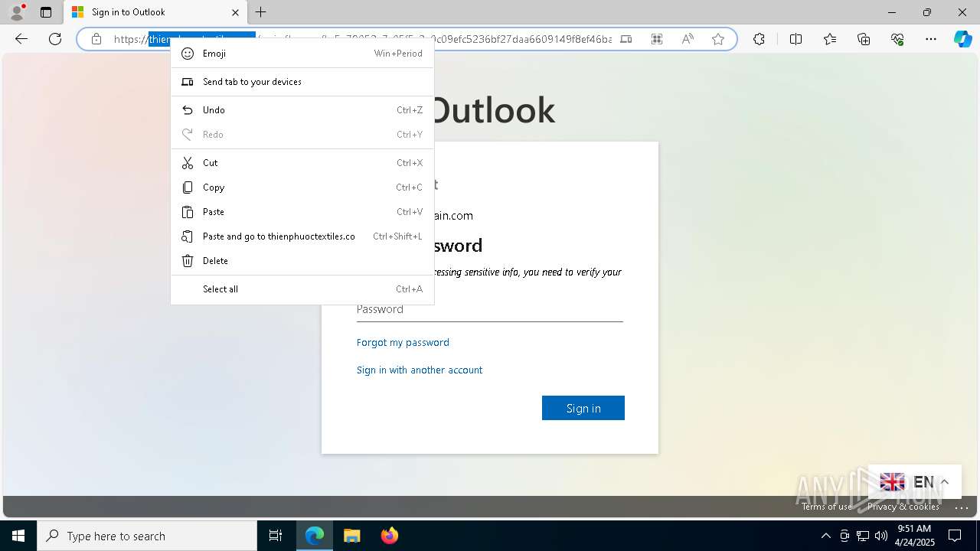Close the Sign in to Outlook tab
The height and width of the screenshot is (551, 980).
235,12
